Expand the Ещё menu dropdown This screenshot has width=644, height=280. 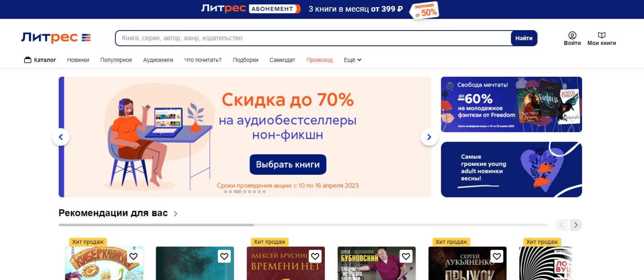[353, 60]
